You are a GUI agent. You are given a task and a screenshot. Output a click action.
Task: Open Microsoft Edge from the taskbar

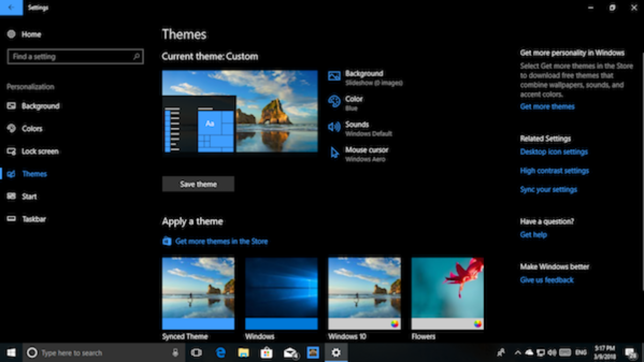pos(220,352)
